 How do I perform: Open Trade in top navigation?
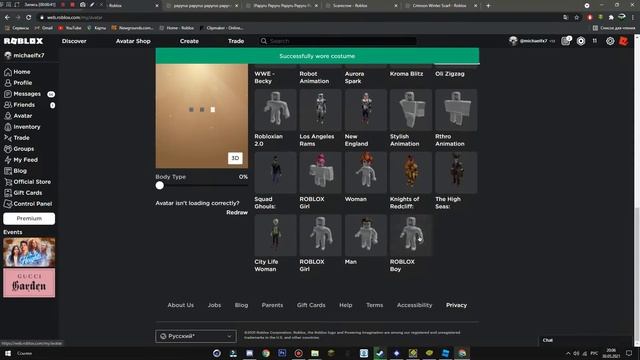(x=236, y=41)
